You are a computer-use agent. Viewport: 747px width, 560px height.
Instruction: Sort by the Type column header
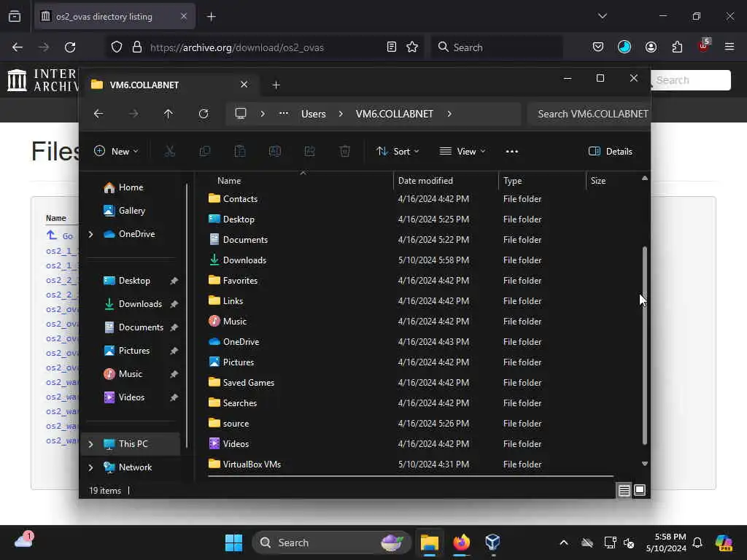(513, 181)
